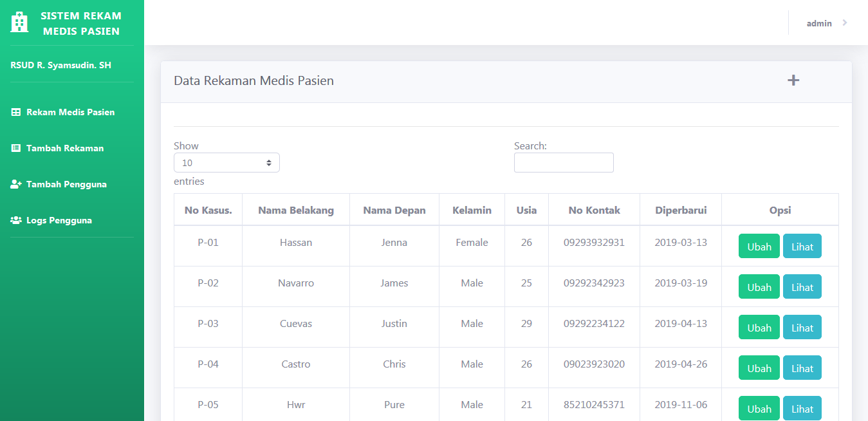Click the Sistem Rekam Medis Pasien title
This screenshot has height=421, width=868.
click(81, 23)
